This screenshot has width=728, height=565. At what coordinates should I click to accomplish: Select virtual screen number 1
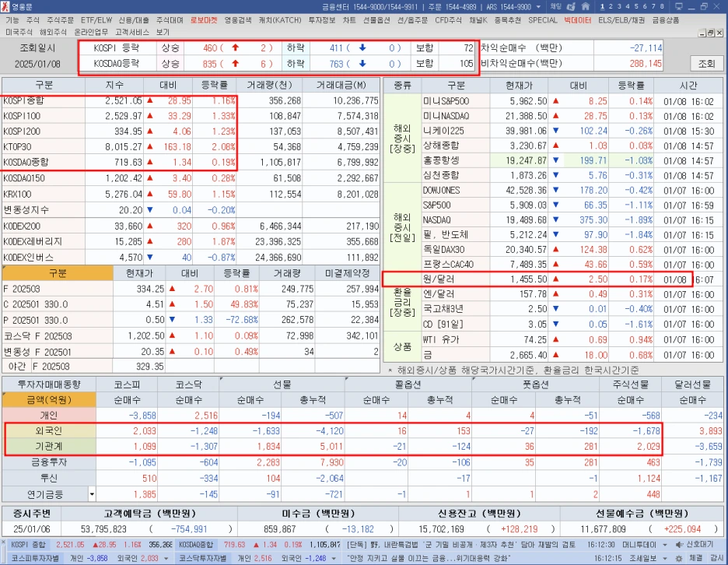coord(603,6)
